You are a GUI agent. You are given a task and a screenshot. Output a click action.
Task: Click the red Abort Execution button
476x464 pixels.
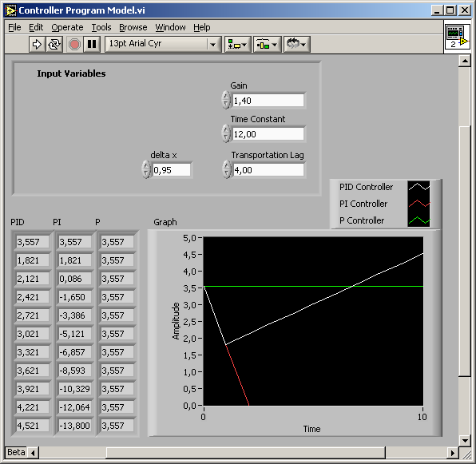click(74, 44)
